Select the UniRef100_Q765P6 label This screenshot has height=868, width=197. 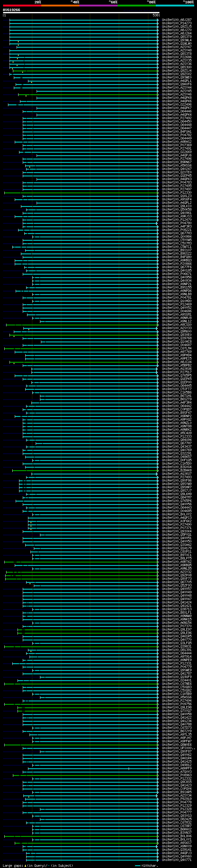pyautogui.click(x=177, y=501)
